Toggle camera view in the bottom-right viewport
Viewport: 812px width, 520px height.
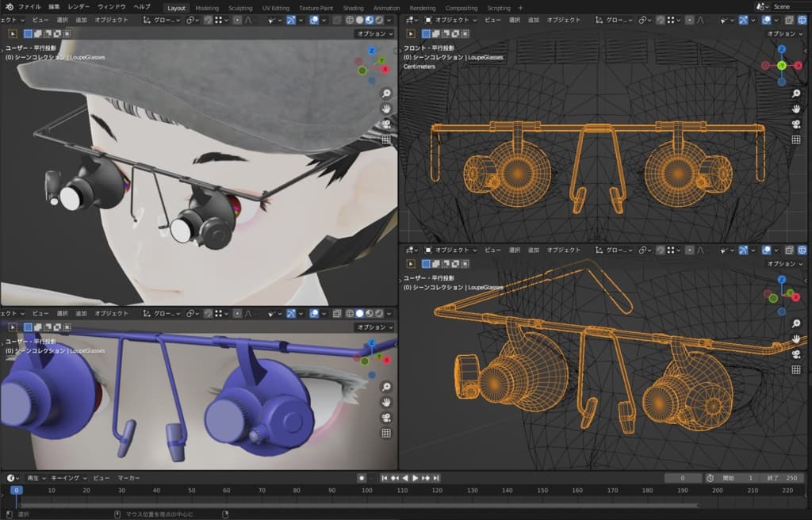pos(796,354)
